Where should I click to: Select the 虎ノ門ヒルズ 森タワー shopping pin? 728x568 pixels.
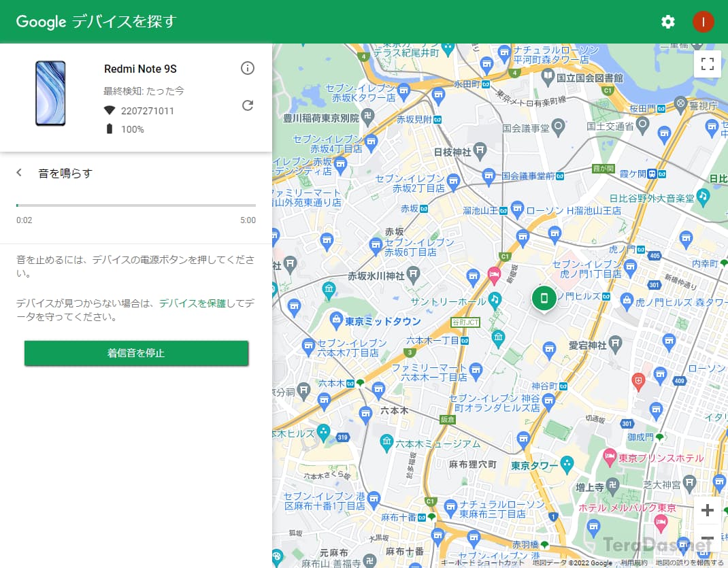[x=627, y=301]
